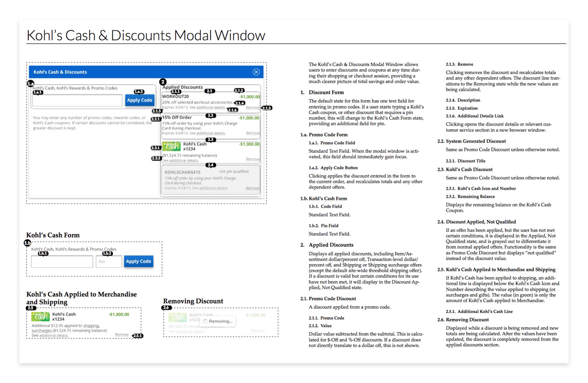Click Kohl's Cash icon under Applied to Merchandise and Shipping
588x383 pixels.
pyautogui.click(x=41, y=317)
